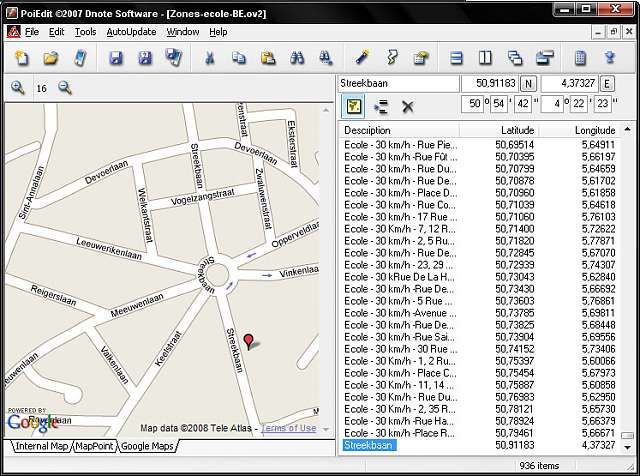
Task: Click the Terms of Use link
Action: 288,428
